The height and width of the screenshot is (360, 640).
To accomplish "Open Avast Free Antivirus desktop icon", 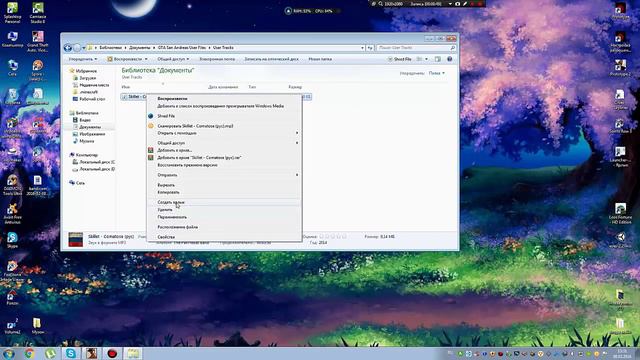I will (x=12, y=213).
